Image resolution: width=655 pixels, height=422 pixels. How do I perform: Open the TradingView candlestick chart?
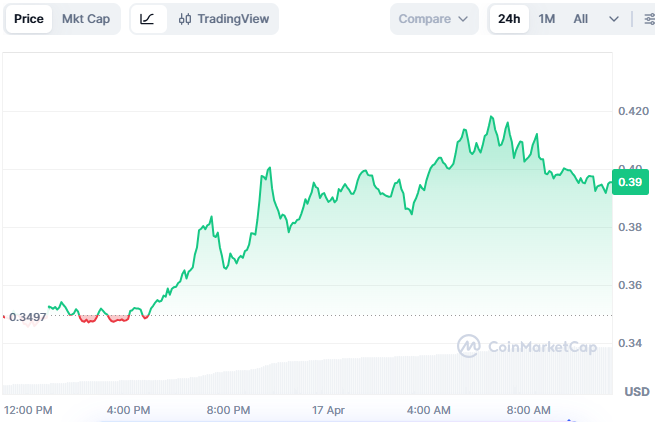click(223, 19)
